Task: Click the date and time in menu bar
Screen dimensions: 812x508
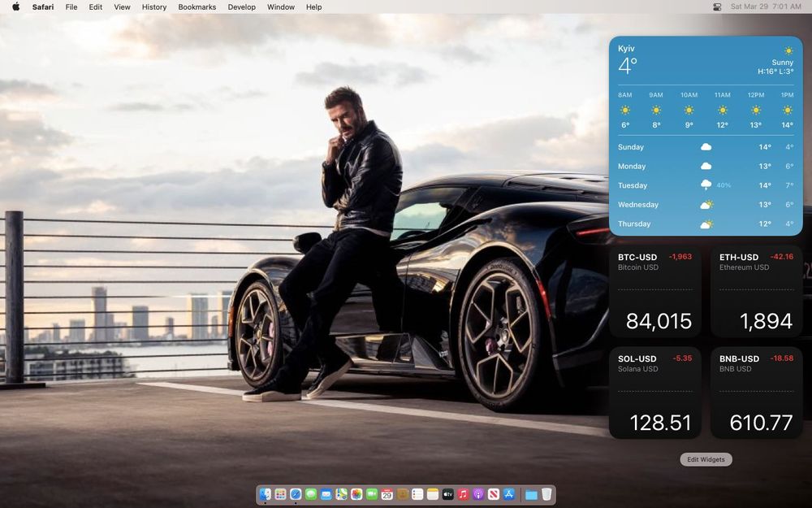Action: click(766, 7)
